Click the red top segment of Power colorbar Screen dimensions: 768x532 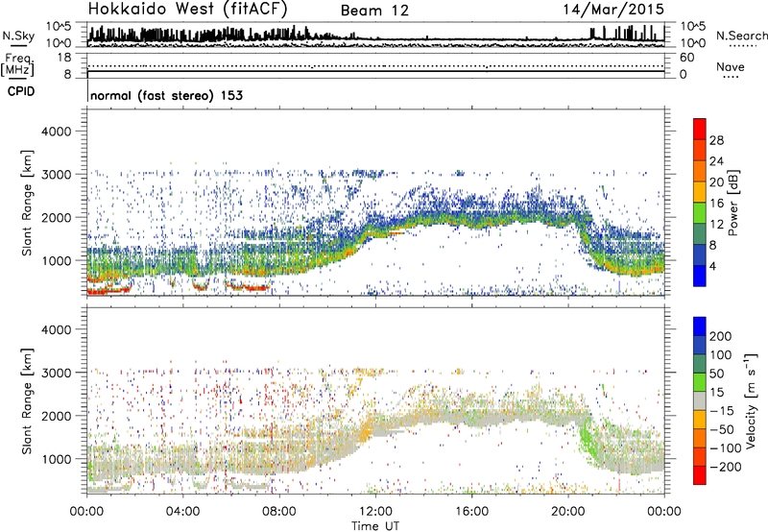(700, 129)
